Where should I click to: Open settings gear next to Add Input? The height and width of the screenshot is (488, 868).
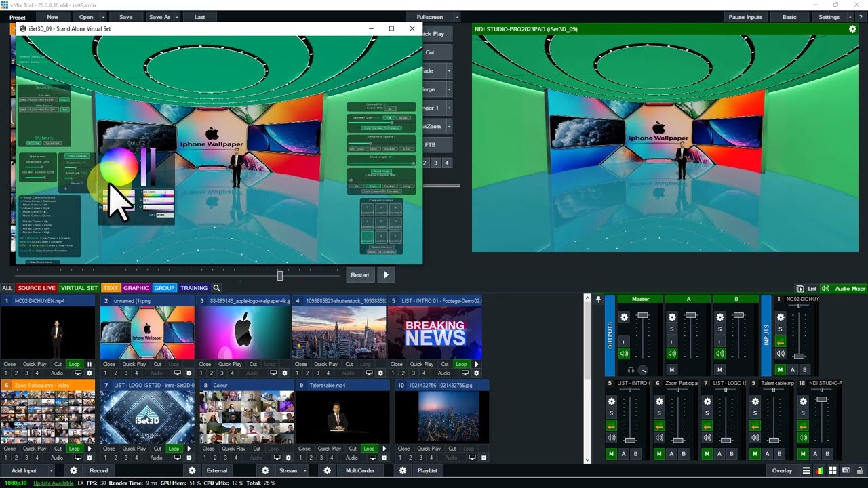74,470
